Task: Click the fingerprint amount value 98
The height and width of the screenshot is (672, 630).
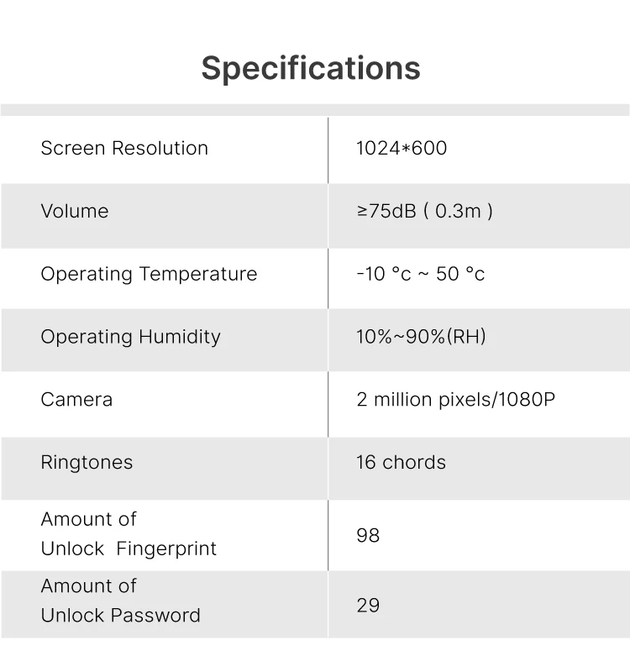Action: pos(368,535)
